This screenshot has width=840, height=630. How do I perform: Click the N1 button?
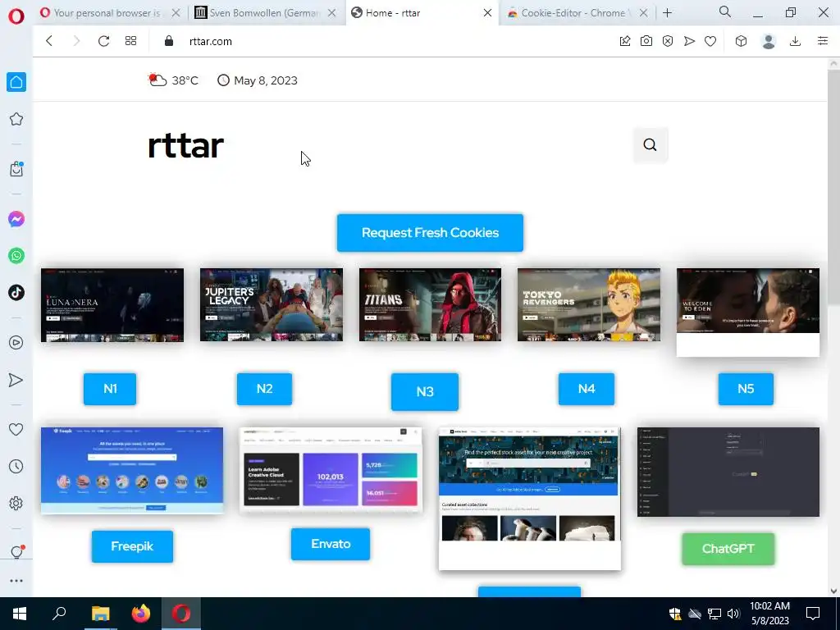110,388
